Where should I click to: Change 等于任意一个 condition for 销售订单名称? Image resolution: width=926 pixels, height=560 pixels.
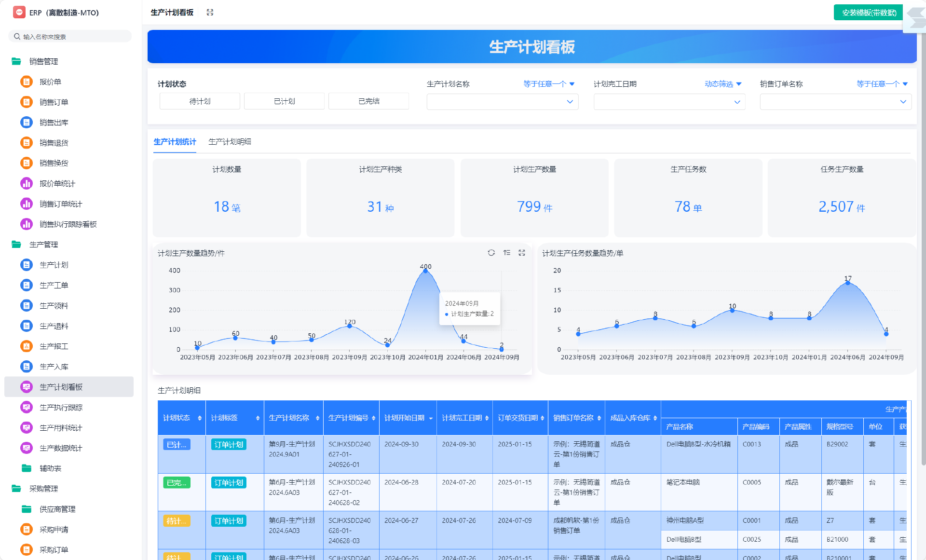click(x=882, y=84)
